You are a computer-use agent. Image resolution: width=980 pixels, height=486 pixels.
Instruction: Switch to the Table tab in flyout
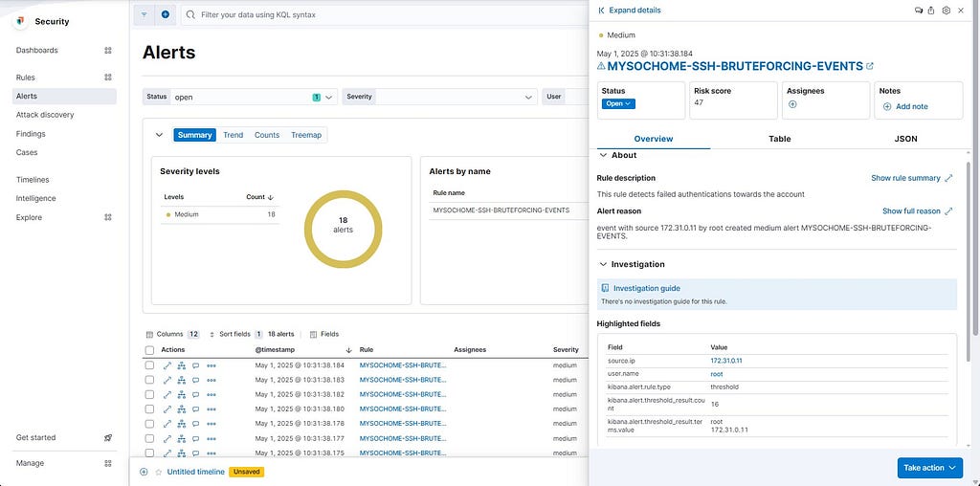(x=779, y=139)
